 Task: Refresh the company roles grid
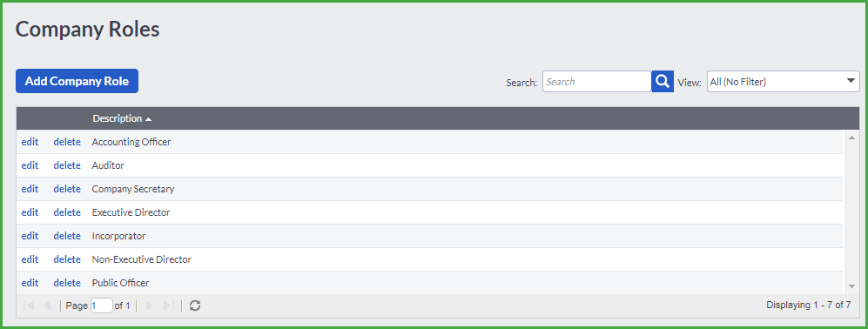[x=195, y=305]
